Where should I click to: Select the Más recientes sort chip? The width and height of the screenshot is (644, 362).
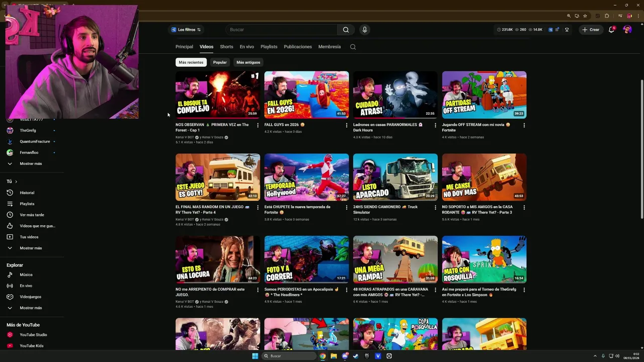click(x=191, y=62)
